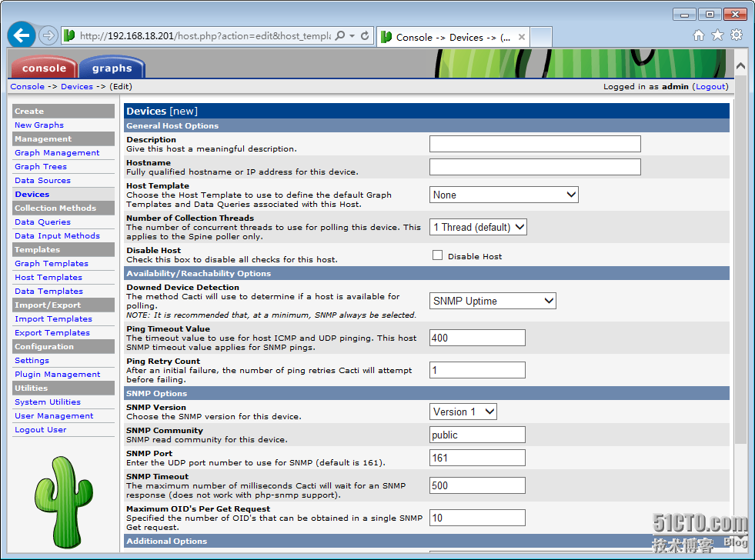The width and height of the screenshot is (755, 560).
Task: Open the Host Template dropdown
Action: 503,195
